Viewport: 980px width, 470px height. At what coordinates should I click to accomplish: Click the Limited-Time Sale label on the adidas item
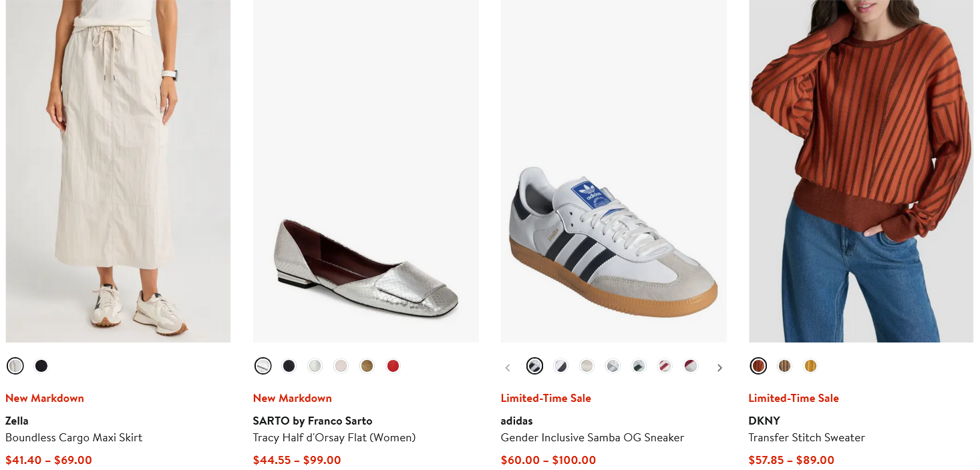tap(546, 398)
